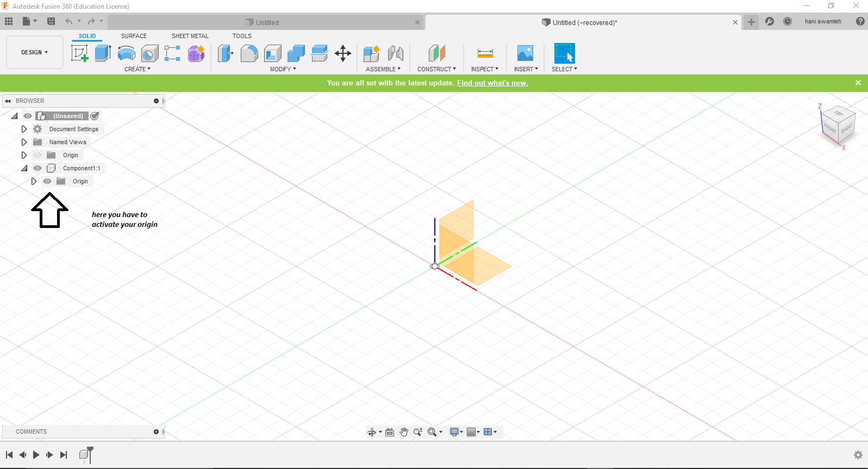Select the Press Pull tool
This screenshot has width=868, height=469.
(x=226, y=53)
